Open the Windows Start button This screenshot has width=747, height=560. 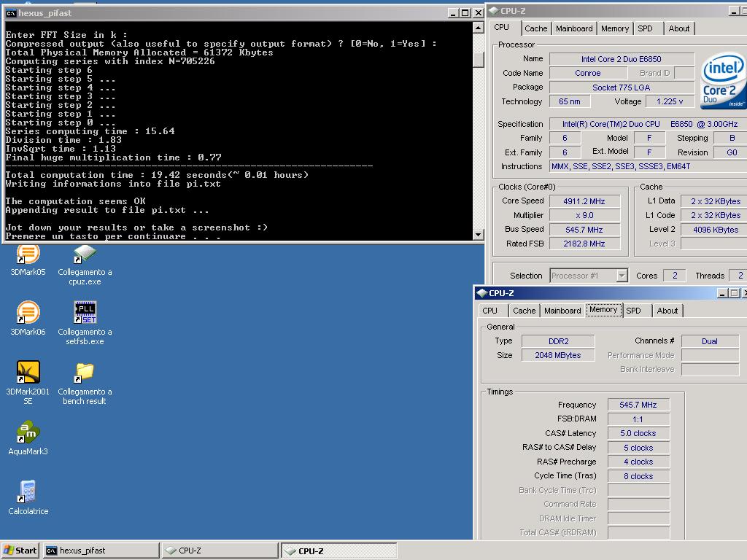[20, 551]
